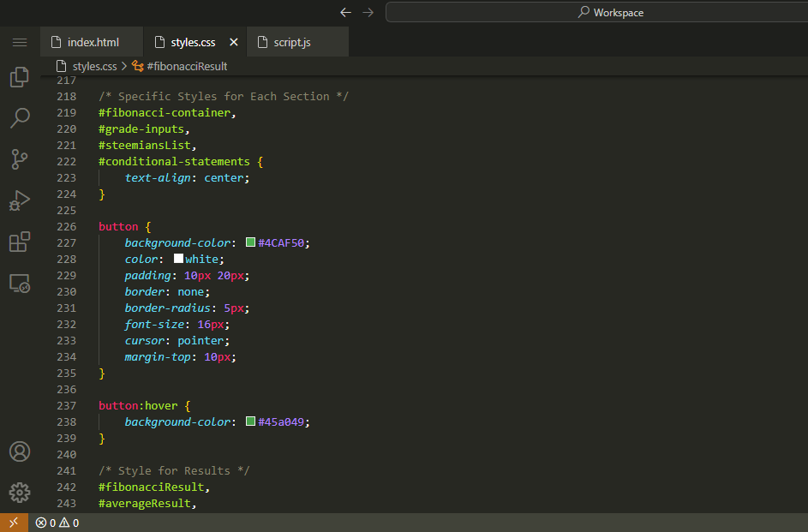Open the errors and warnings status indicator
Viewport: 808px width, 532px height.
[x=57, y=523]
